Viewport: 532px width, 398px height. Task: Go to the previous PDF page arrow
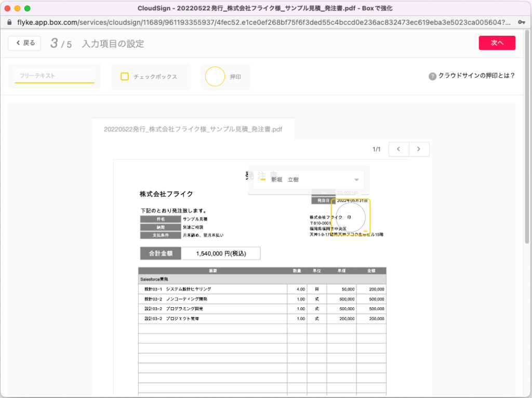(x=398, y=149)
